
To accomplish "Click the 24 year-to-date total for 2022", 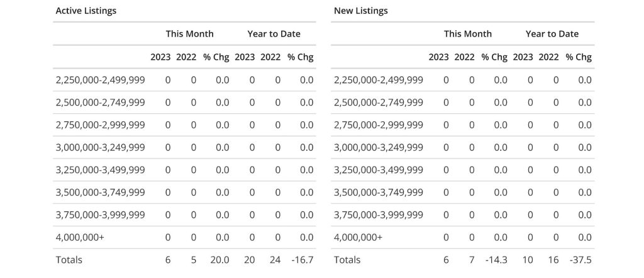I will pos(274,260).
